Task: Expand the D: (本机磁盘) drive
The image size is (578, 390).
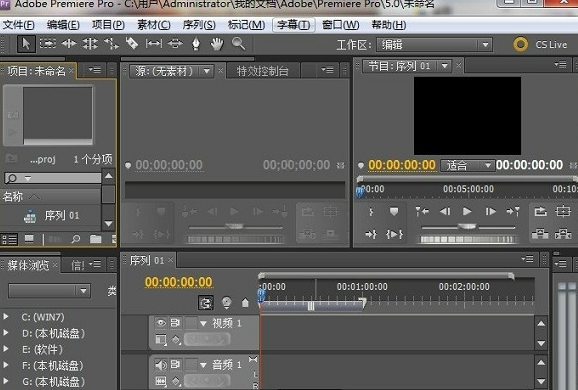Action: (x=6, y=333)
